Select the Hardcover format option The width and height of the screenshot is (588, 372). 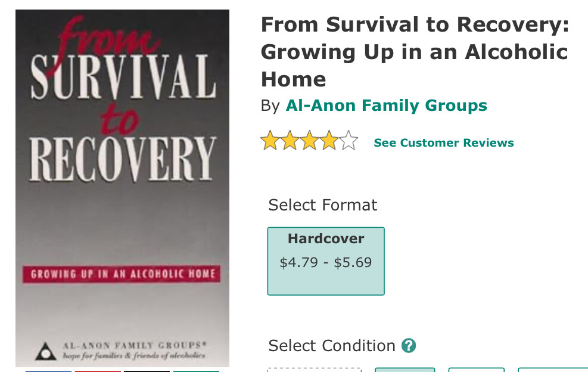pyautogui.click(x=326, y=261)
